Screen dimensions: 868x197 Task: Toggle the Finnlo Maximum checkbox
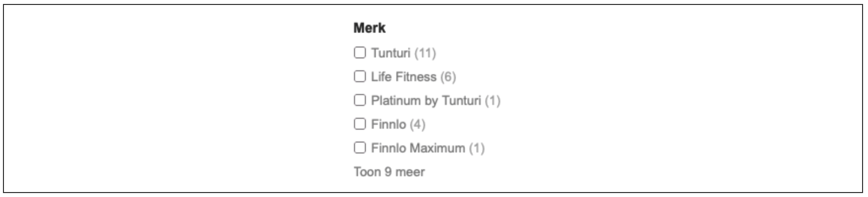[360, 148]
